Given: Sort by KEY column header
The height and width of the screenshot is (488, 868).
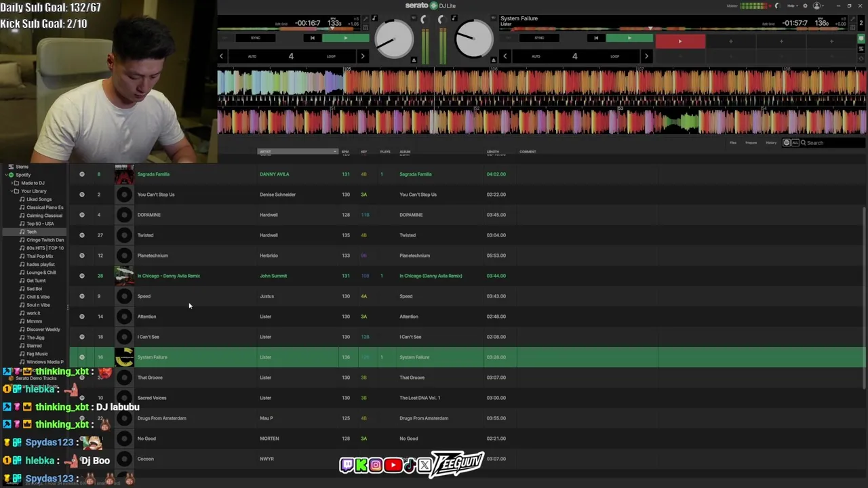Looking at the screenshot, I should pos(364,152).
